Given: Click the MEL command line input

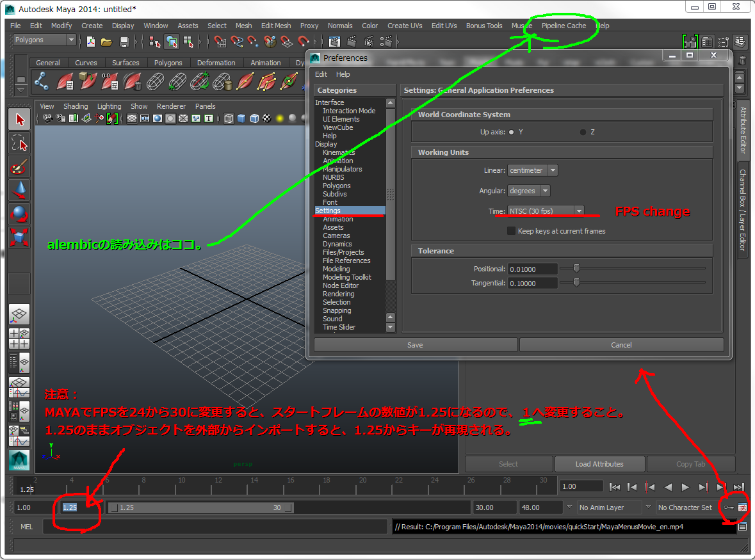Looking at the screenshot, I should click(x=215, y=527).
